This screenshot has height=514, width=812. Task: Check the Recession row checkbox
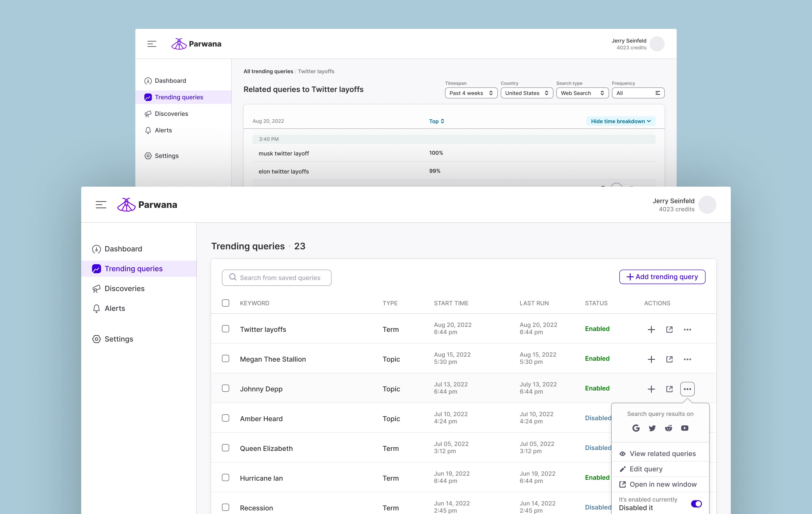pyautogui.click(x=226, y=507)
